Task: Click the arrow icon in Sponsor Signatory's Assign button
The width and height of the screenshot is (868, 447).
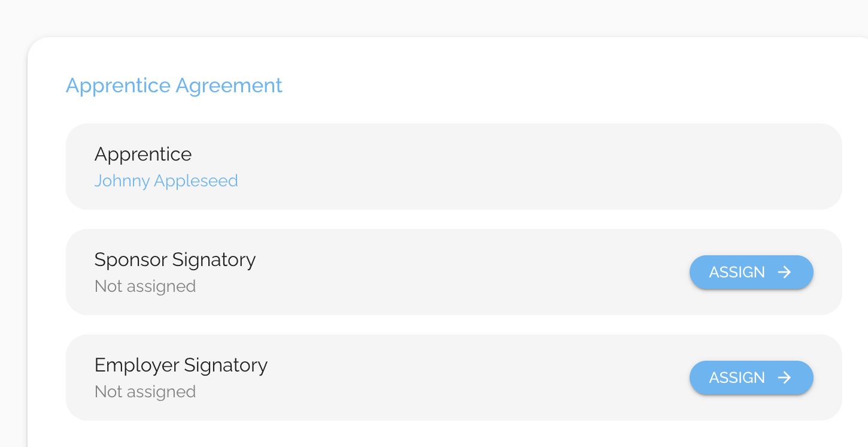Action: [784, 272]
